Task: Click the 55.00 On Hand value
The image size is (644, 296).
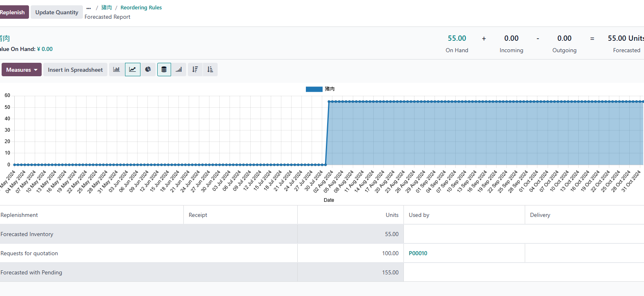Action: 457,38
